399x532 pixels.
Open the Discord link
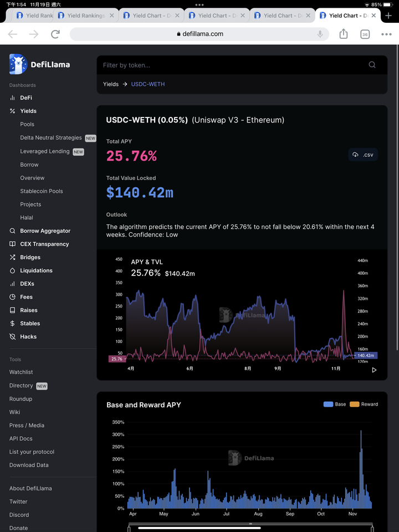tap(19, 515)
